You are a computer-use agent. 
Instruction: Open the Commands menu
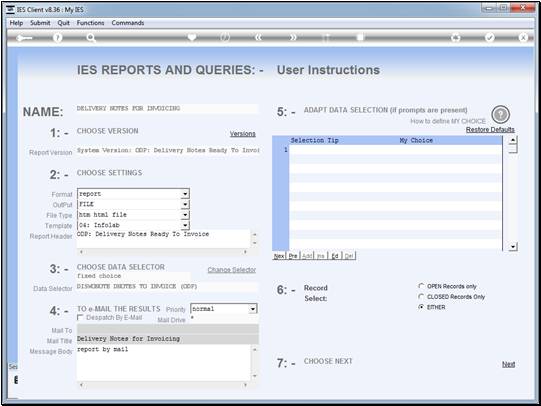128,23
